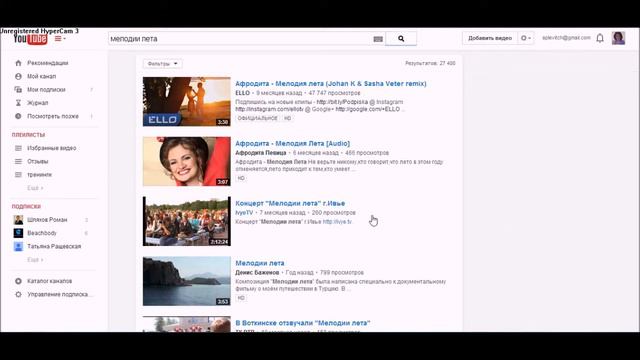Open "Рекомендации" in sidebar
Screen dimensions: 640x360
pyautogui.click(x=48, y=63)
